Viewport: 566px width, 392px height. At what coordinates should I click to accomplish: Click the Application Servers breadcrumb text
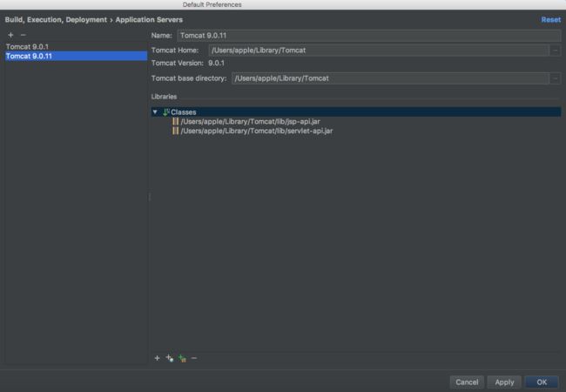pyautogui.click(x=149, y=20)
